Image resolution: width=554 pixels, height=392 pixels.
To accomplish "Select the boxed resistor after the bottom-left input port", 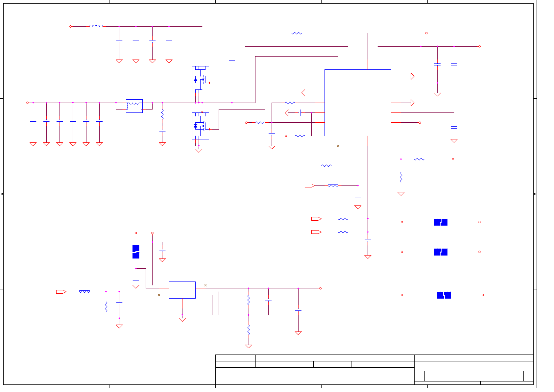I will [84, 292].
